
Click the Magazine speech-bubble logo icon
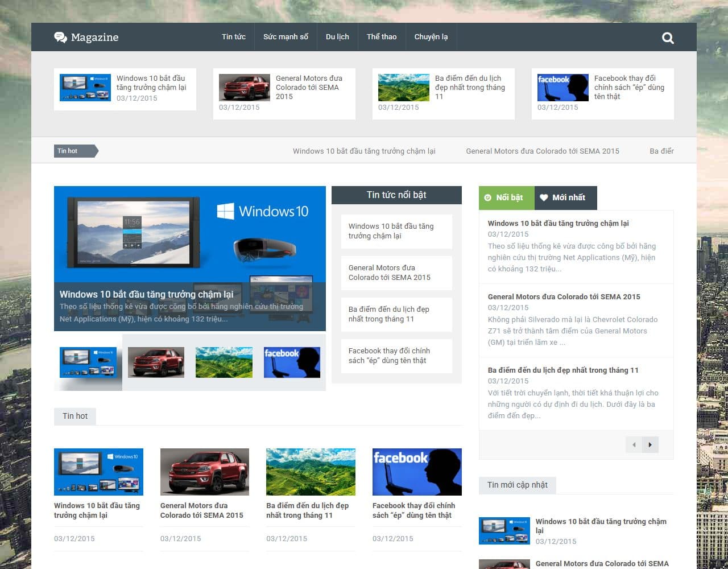click(x=60, y=38)
